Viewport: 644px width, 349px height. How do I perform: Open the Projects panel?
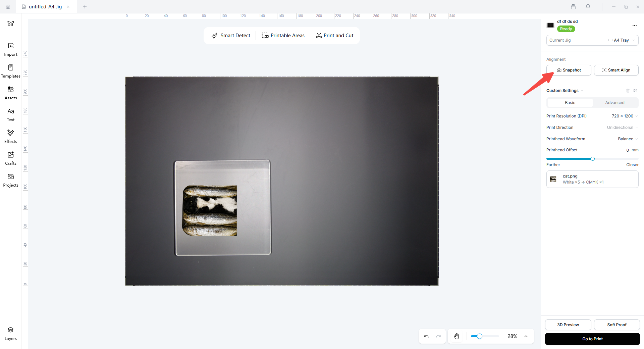pos(11,180)
